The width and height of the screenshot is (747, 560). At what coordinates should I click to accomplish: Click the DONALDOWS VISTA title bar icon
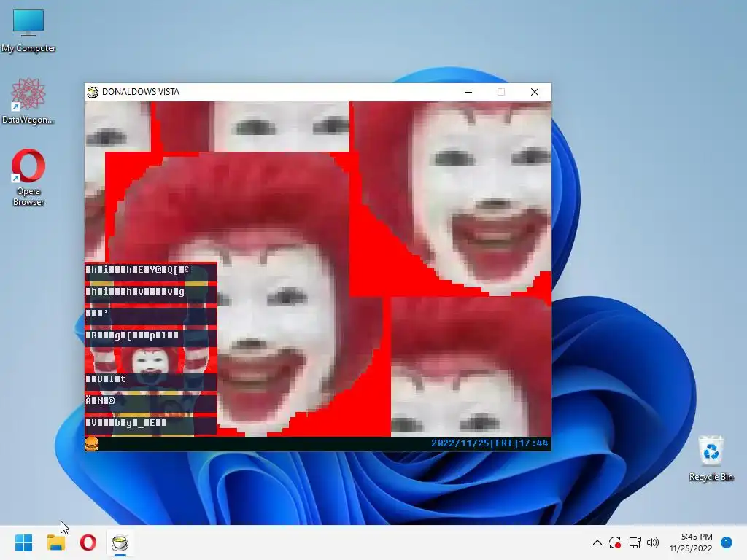point(93,92)
